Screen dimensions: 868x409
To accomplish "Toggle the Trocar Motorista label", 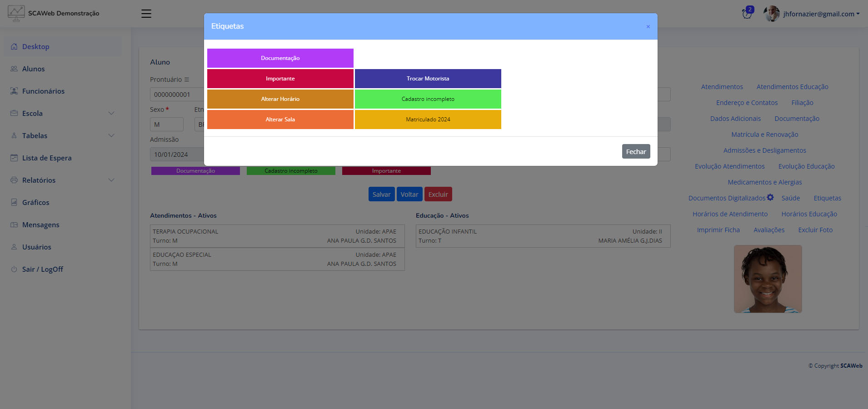I will 428,79.
